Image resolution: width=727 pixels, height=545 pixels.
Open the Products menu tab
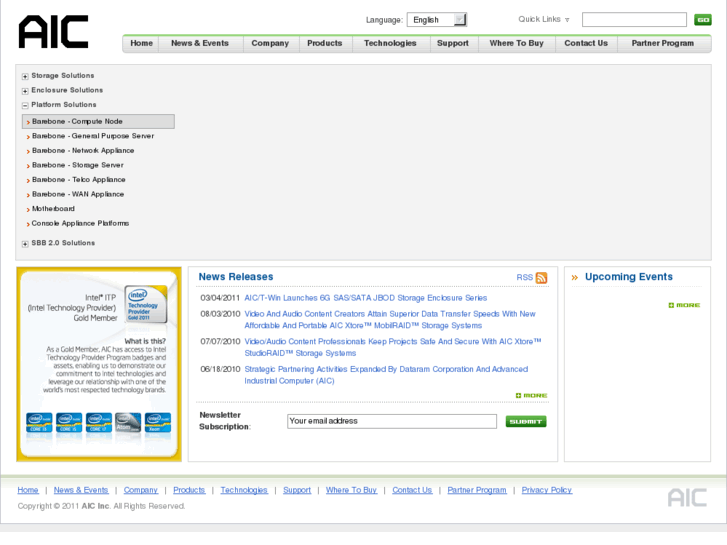(324, 44)
